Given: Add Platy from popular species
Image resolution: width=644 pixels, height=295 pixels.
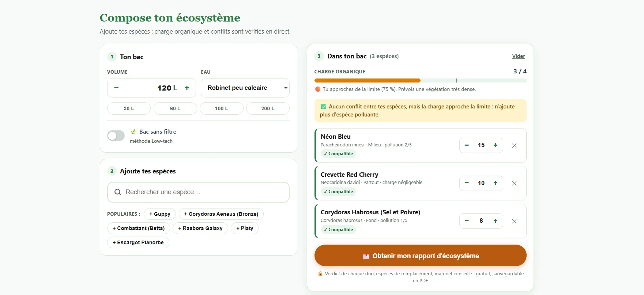Looking at the screenshot, I should coord(245,228).
